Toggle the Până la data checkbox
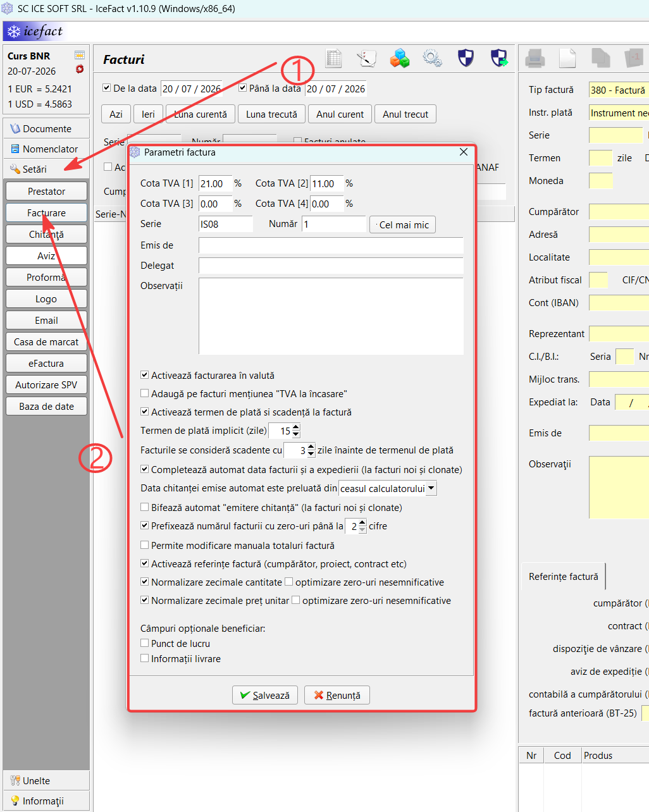Viewport: 649px width, 812px height. [x=242, y=88]
